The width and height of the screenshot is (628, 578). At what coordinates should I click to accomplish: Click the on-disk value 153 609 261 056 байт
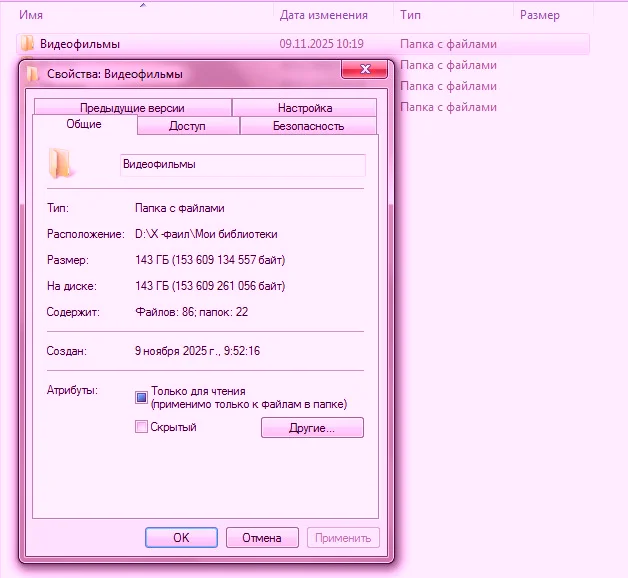(x=229, y=286)
